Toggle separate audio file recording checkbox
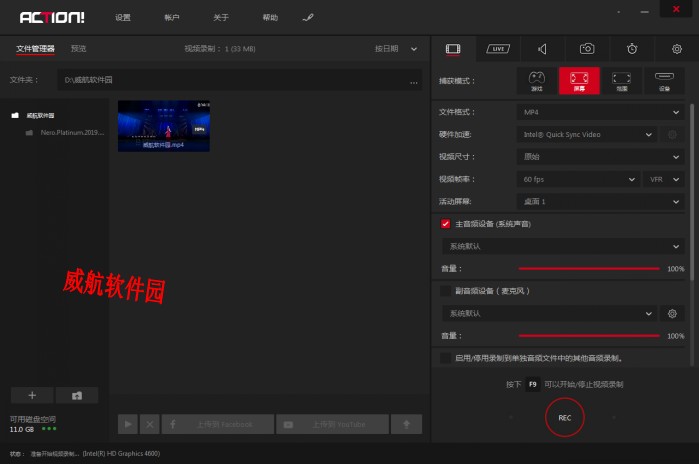Screen dimensions: 699x464 [445, 357]
